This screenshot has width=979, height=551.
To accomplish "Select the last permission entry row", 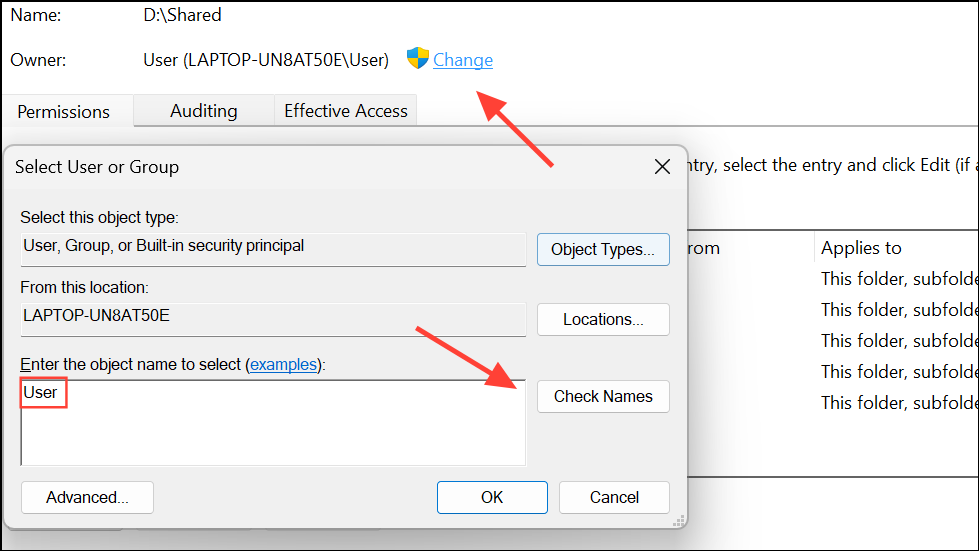I will point(898,402).
